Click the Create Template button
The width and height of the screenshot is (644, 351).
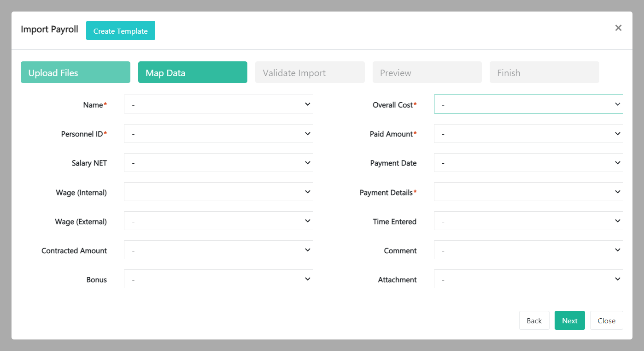(x=120, y=30)
